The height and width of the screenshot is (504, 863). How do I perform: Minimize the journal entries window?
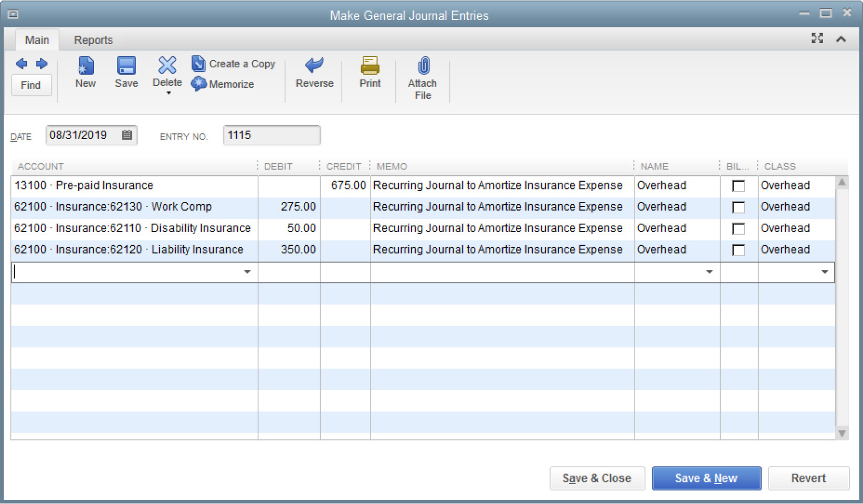pos(804,14)
